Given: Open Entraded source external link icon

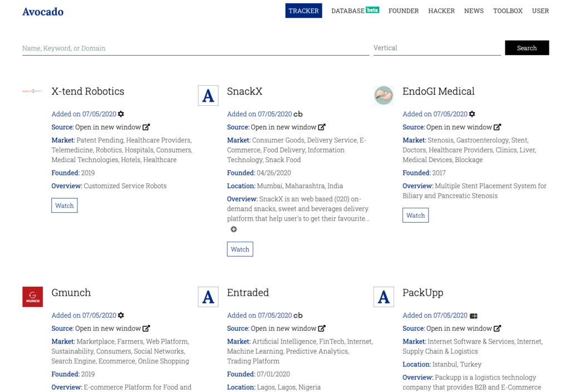Looking at the screenshot, I should 322,329.
